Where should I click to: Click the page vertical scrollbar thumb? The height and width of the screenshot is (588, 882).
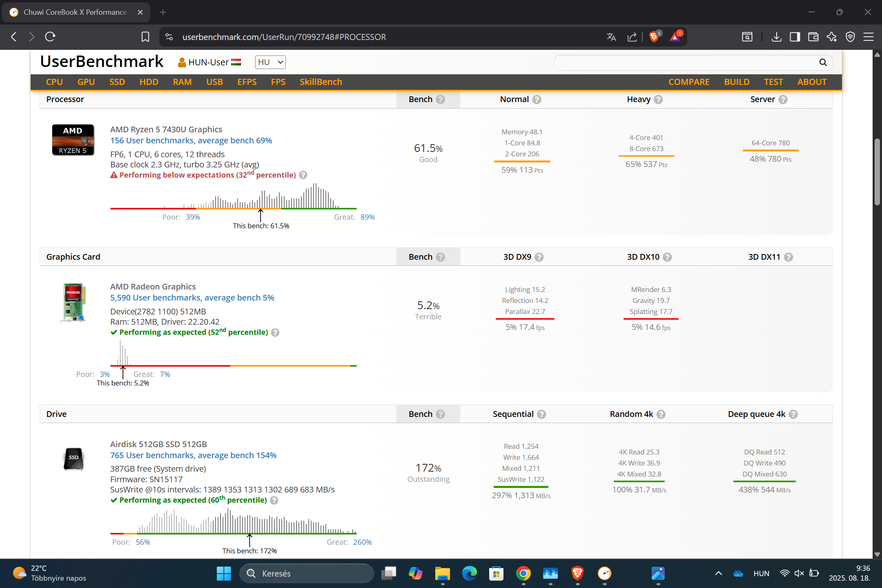[877, 171]
